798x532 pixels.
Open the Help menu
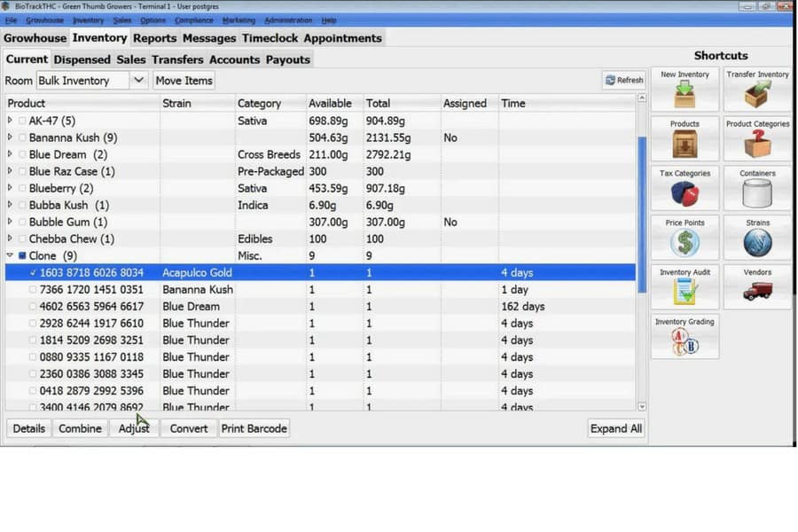(329, 20)
